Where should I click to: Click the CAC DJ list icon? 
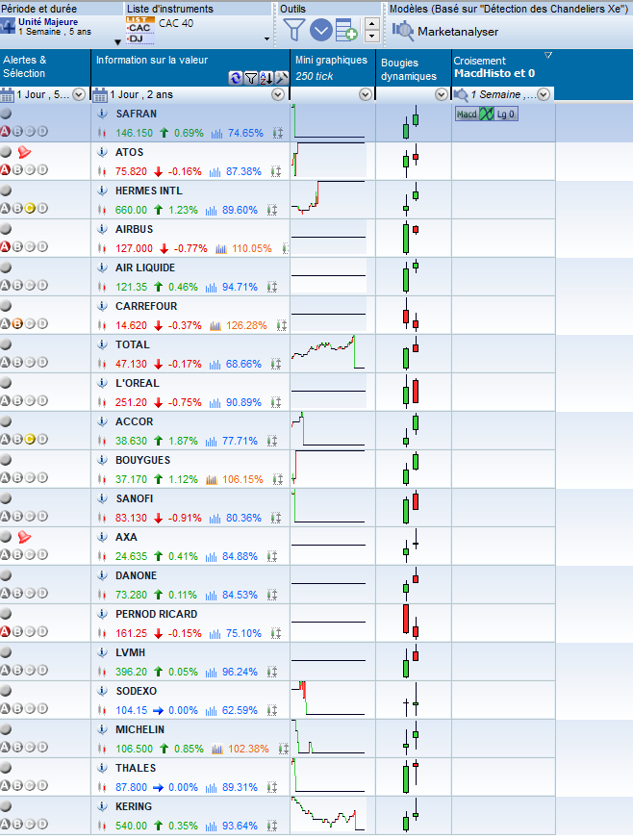tap(140, 30)
